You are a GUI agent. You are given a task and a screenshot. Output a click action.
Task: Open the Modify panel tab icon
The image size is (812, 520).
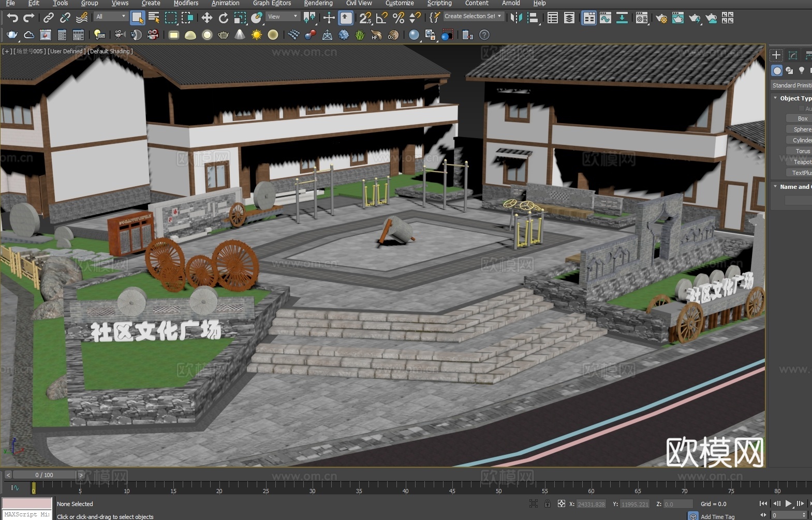coord(793,55)
